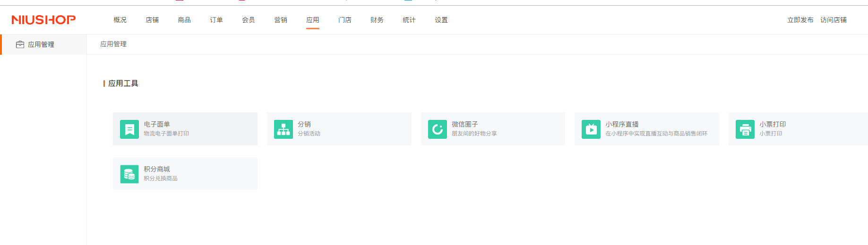Open the 店铺 menu
This screenshot has height=245, width=868.
[152, 20]
